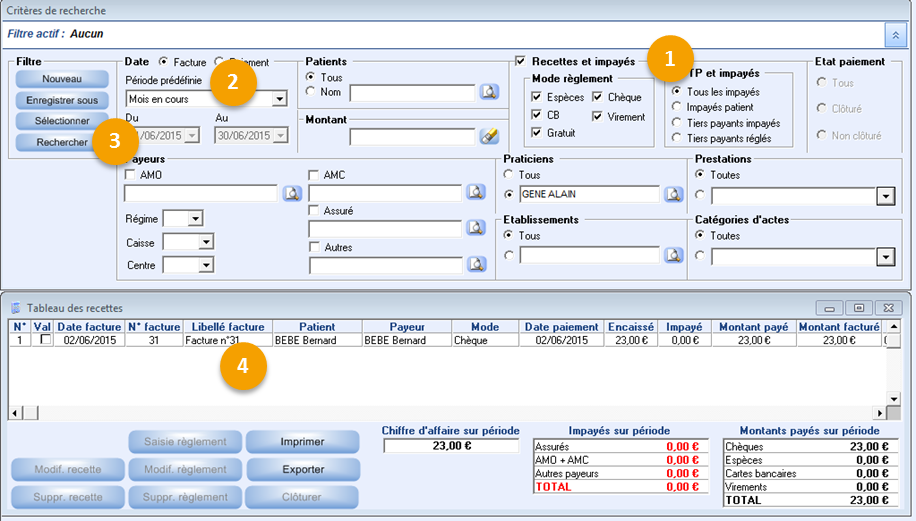
Task: Select Facture date radio option
Action: [164, 61]
